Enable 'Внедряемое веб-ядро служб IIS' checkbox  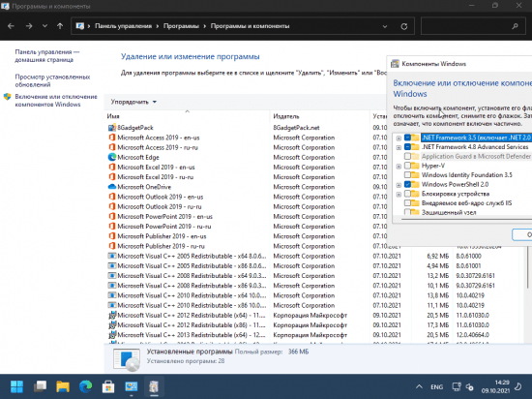pos(408,203)
